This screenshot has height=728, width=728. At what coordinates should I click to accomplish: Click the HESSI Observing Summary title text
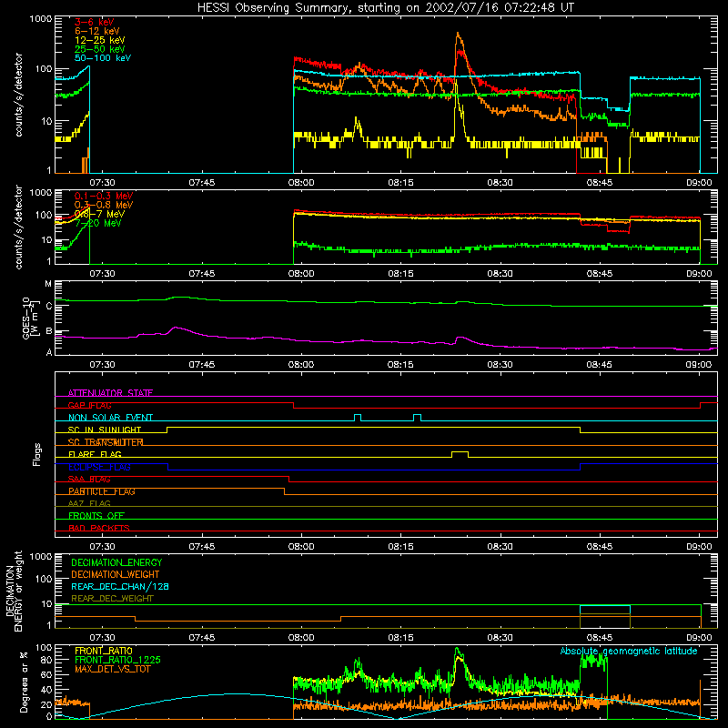[x=386, y=8]
